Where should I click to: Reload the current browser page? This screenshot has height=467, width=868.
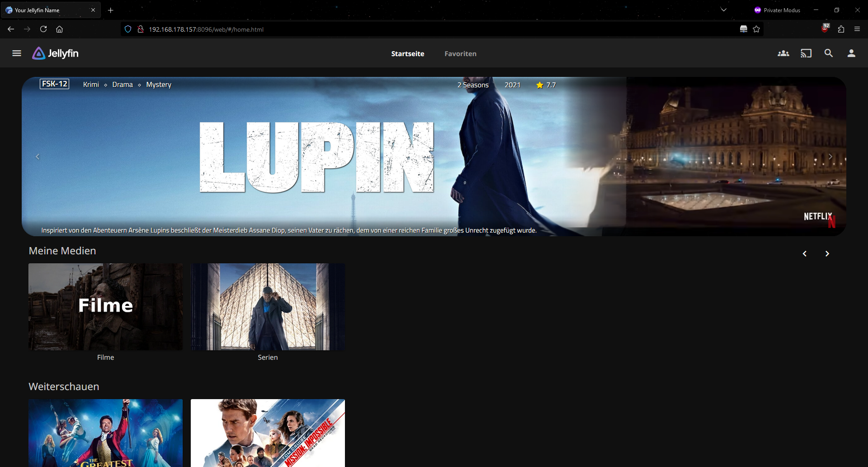43,29
